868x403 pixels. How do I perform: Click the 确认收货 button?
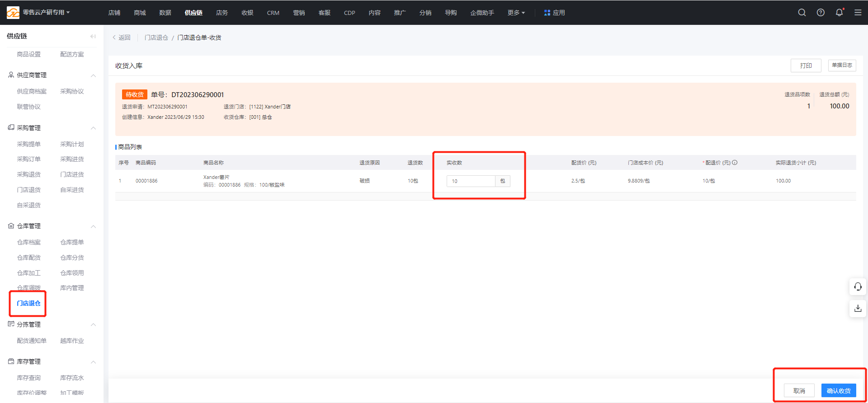(x=839, y=391)
